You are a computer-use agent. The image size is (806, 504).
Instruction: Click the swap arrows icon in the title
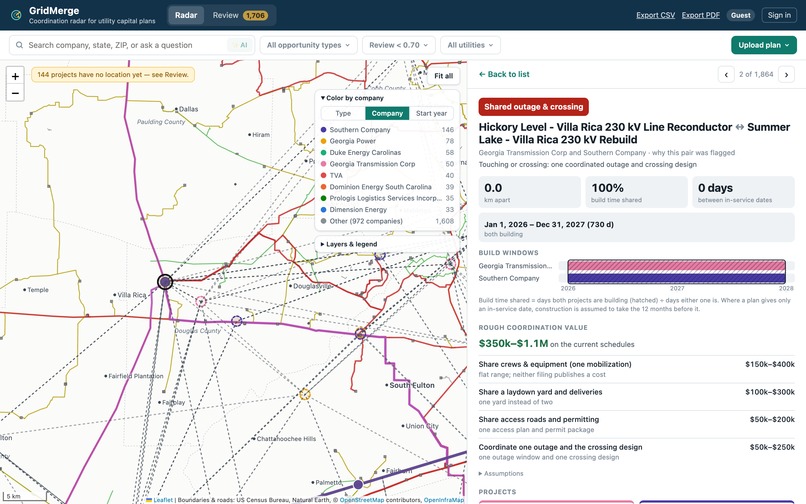click(x=740, y=127)
